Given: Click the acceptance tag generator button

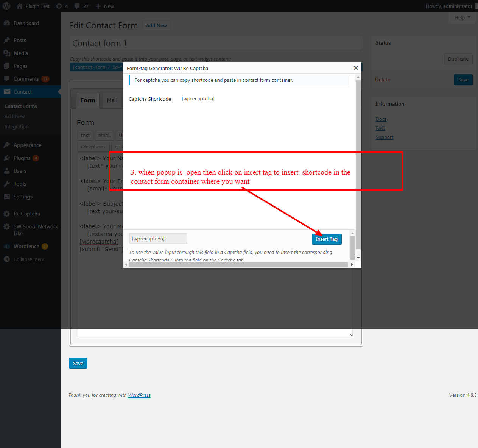Looking at the screenshot, I should (93, 147).
